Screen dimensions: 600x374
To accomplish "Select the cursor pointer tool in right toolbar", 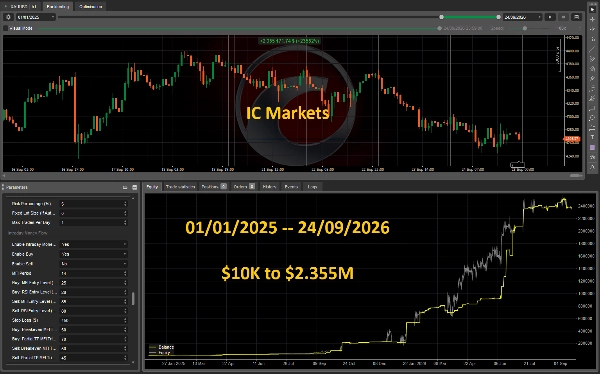I will click(592, 9).
